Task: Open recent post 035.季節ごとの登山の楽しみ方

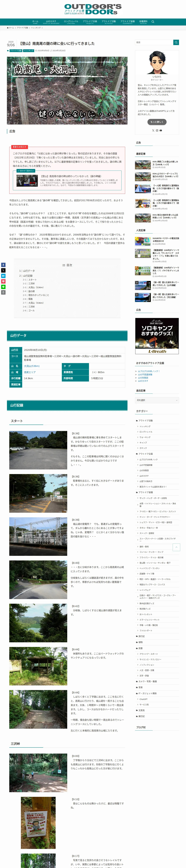Action: 157,164
